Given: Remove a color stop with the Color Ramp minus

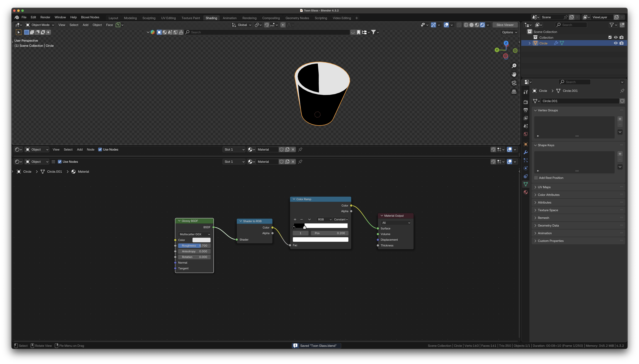Looking at the screenshot, I should 301,220.
